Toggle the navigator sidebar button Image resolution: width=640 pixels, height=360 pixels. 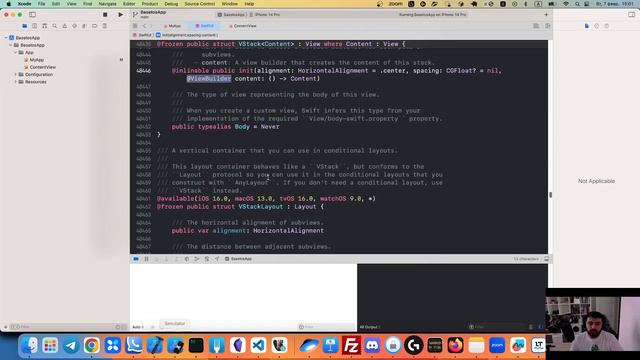coord(32,15)
